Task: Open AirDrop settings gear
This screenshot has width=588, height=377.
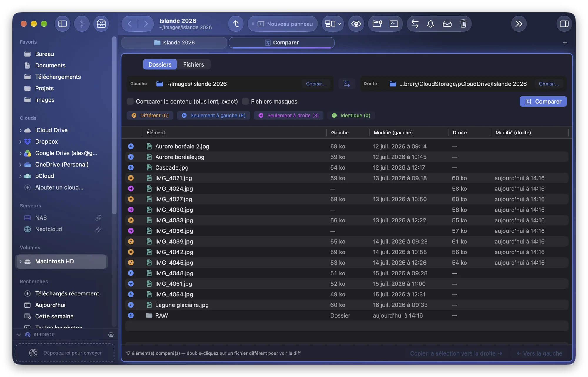Action: click(x=111, y=335)
